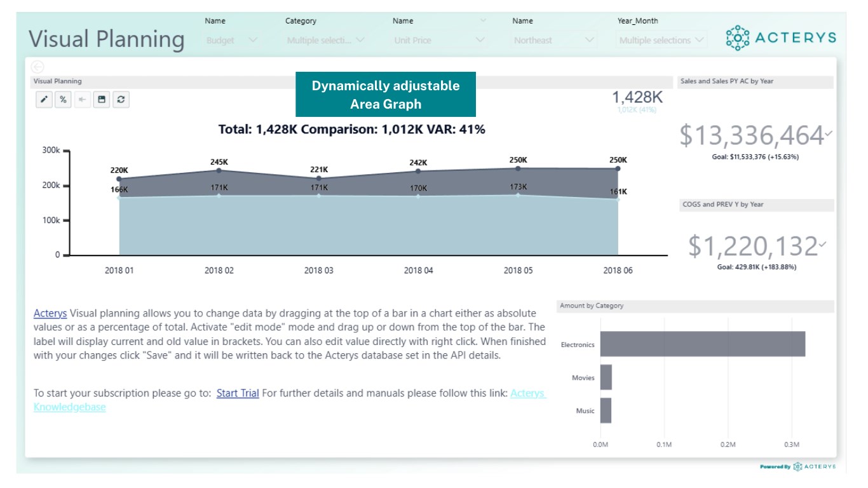The height and width of the screenshot is (488, 868).
Task: Activate edit mode with the pencil icon
Action: point(44,99)
